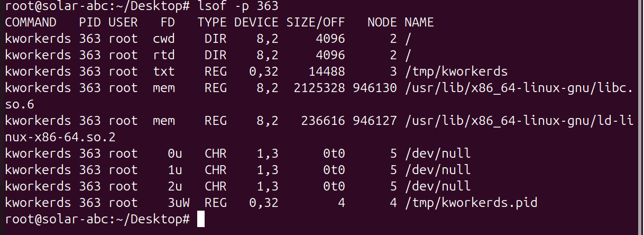Image resolution: width=644 pixels, height=235 pixels.
Task: Click /dev/null on the 0u row
Action: click(x=438, y=154)
